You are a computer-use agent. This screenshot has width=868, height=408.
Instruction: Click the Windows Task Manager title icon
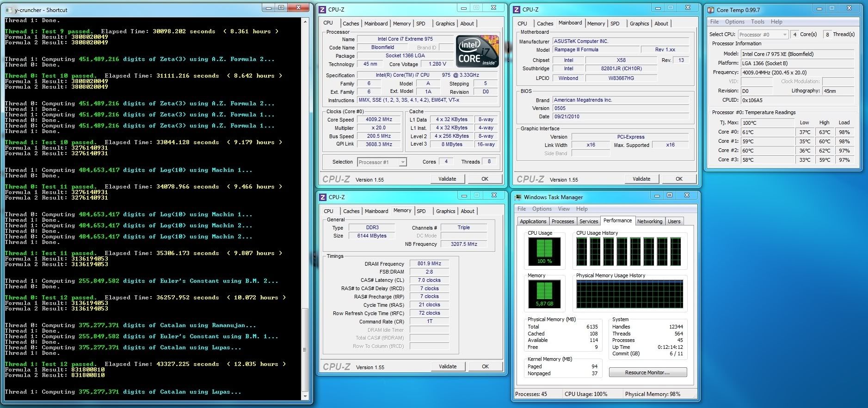518,197
